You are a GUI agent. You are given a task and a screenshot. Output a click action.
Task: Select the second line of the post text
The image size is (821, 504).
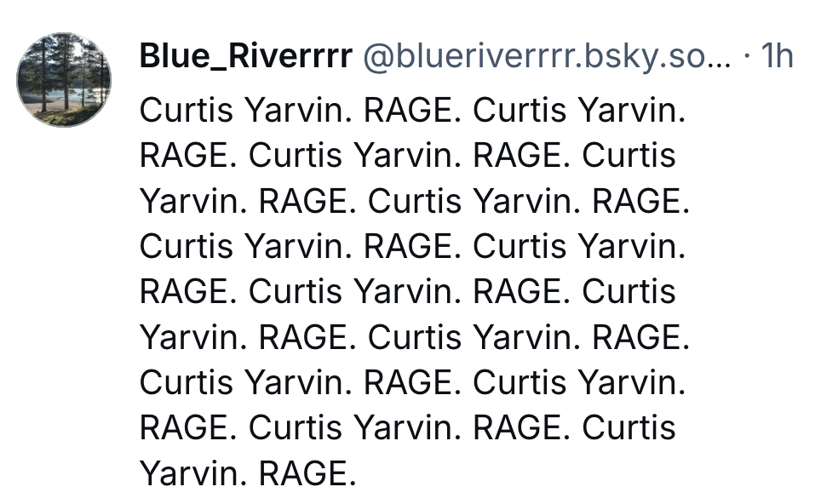[x=407, y=156]
